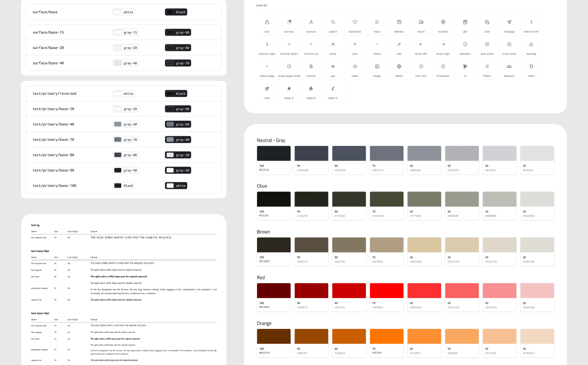
Task: Click the dark Black chip in surface/base row
Action: (x=176, y=12)
